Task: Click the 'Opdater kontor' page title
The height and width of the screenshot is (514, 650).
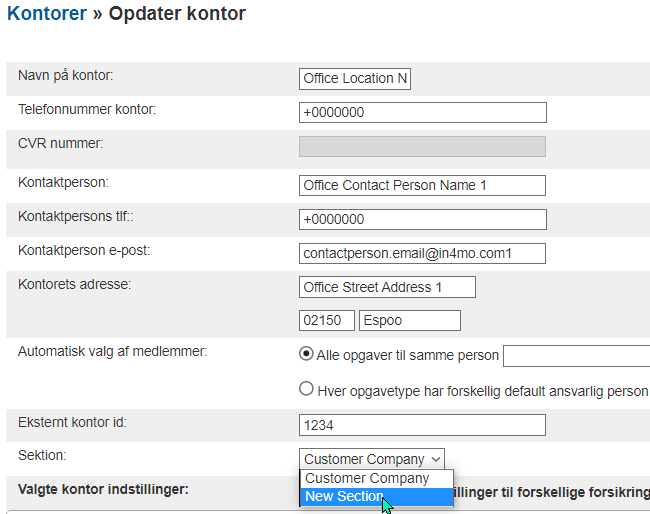Action: [x=176, y=14]
